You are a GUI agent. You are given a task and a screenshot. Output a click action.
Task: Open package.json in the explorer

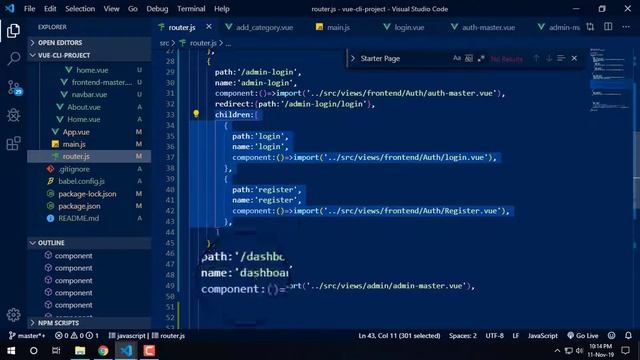click(x=79, y=206)
